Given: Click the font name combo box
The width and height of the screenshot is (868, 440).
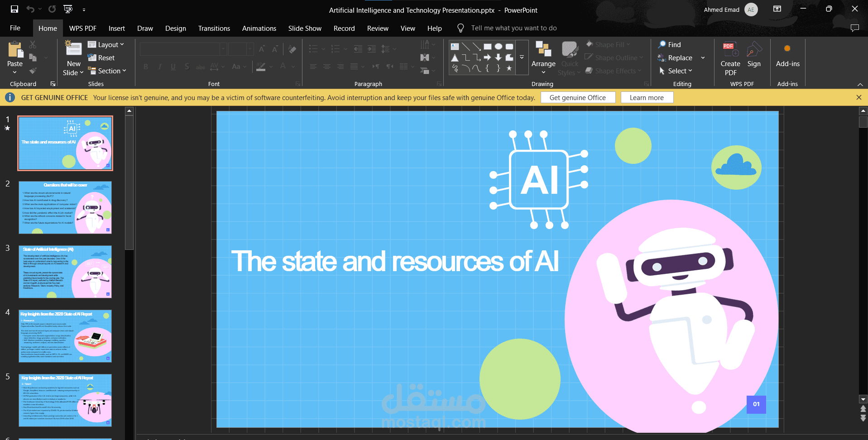Looking at the screenshot, I should [183, 49].
